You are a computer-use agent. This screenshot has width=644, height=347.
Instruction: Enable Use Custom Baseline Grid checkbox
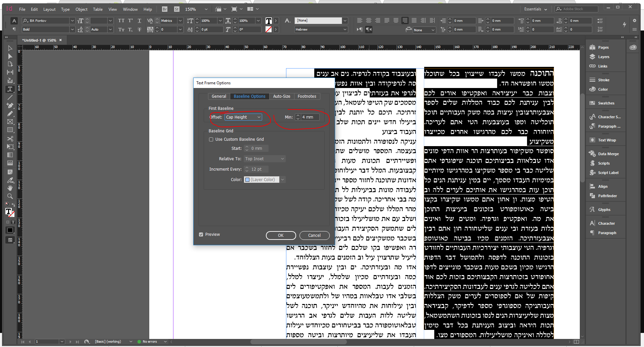tap(211, 139)
